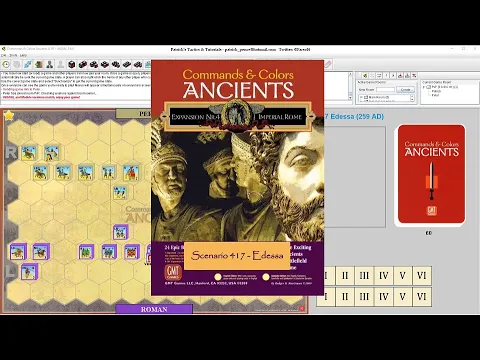480x360 pixels.
Task: Click the ROMAN side label button
Action: tap(154, 309)
